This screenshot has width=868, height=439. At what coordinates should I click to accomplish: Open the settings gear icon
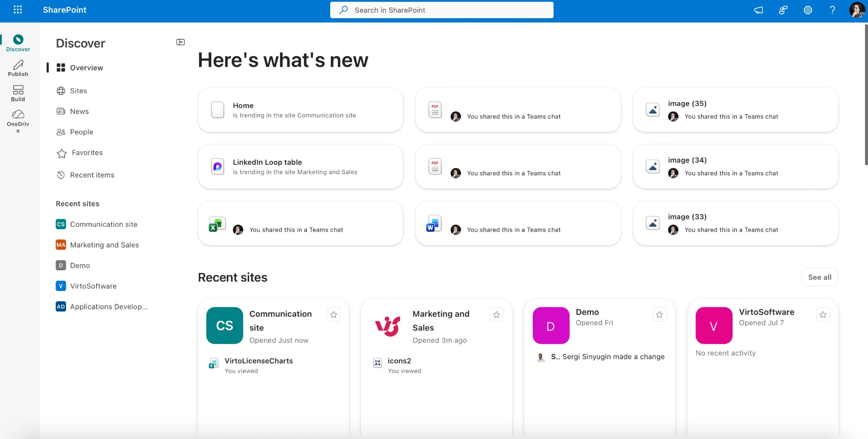click(x=808, y=10)
